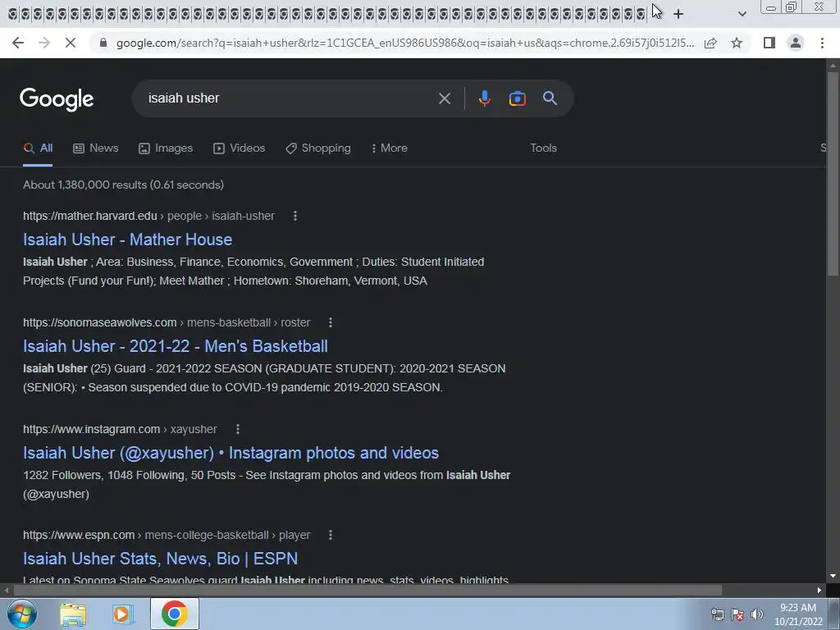Click the mather.harvard.edu URL breadcrumb

coord(148,216)
